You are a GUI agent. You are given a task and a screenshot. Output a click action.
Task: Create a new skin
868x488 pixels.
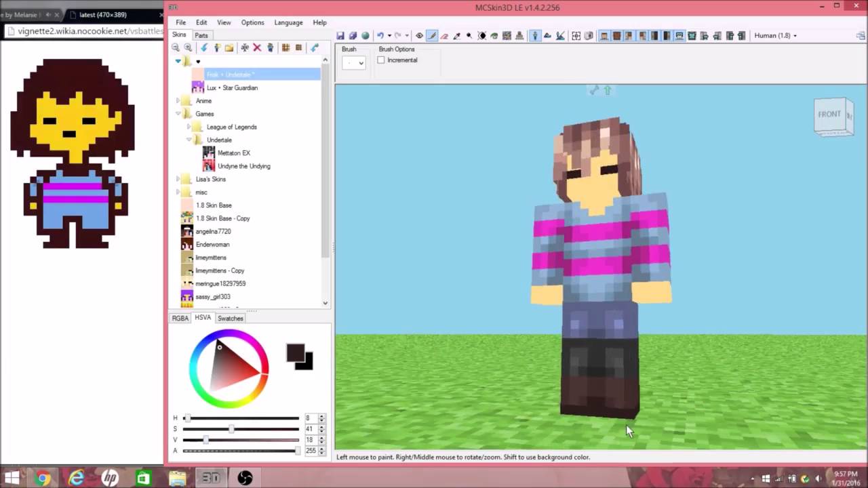217,47
